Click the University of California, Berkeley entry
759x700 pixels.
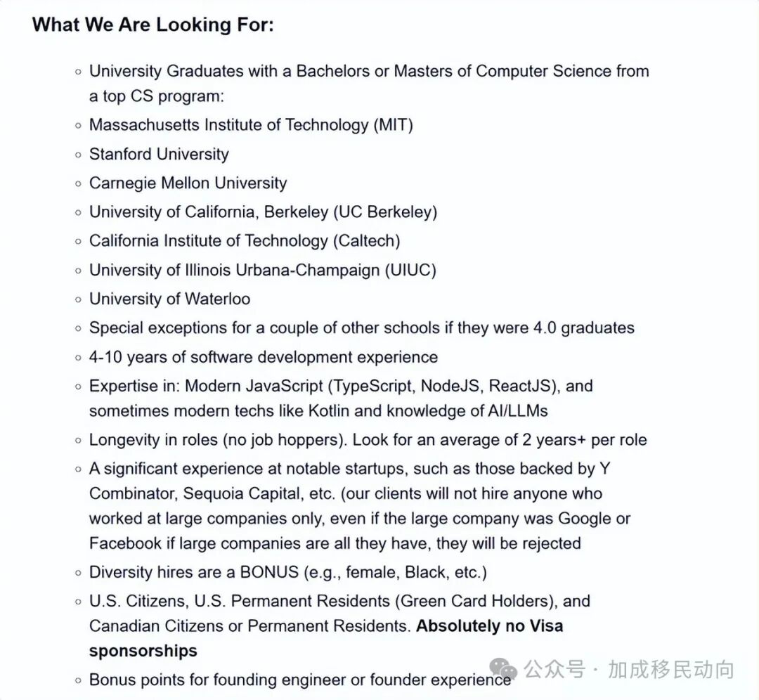click(x=263, y=212)
